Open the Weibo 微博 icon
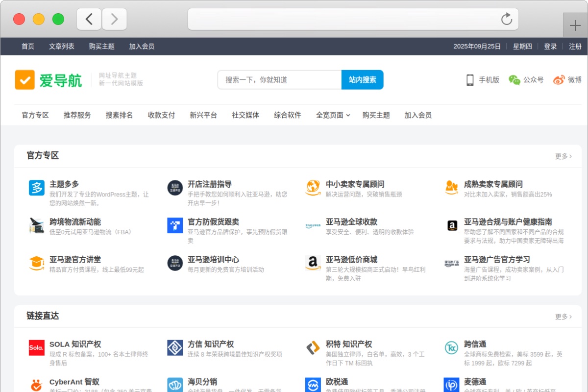Image resolution: width=588 pixels, height=392 pixels. [x=559, y=80]
